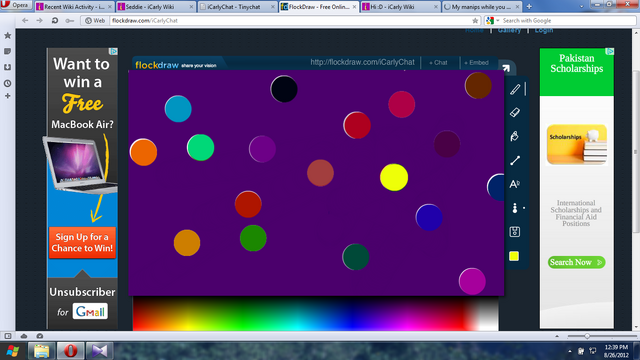Image resolution: width=640 pixels, height=360 pixels.
Task: Show hidden system tray icons
Action: (570, 351)
